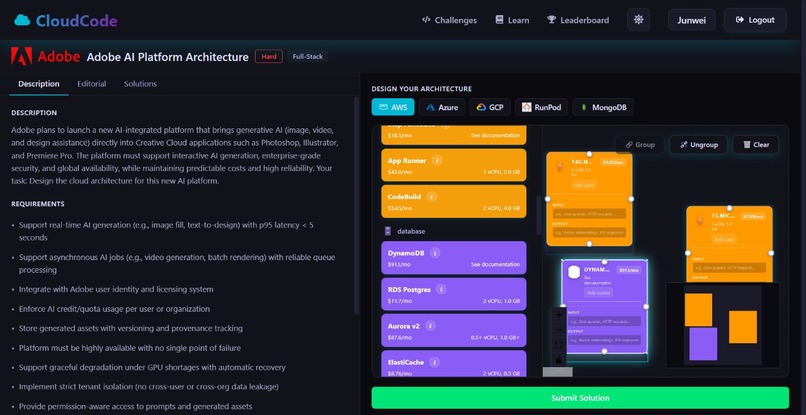Open info icon for ElastiCache
This screenshot has width=806, height=415.
[434, 362]
